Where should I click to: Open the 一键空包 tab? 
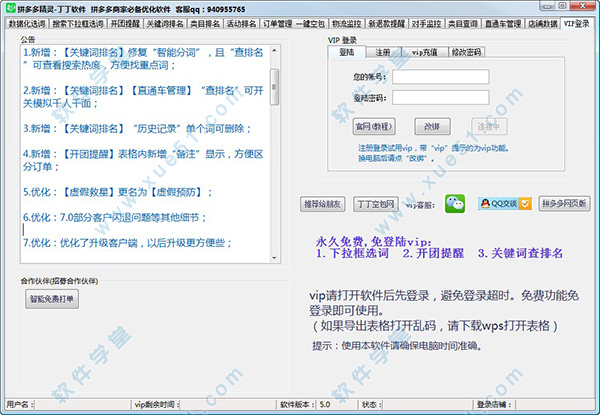pyautogui.click(x=310, y=24)
